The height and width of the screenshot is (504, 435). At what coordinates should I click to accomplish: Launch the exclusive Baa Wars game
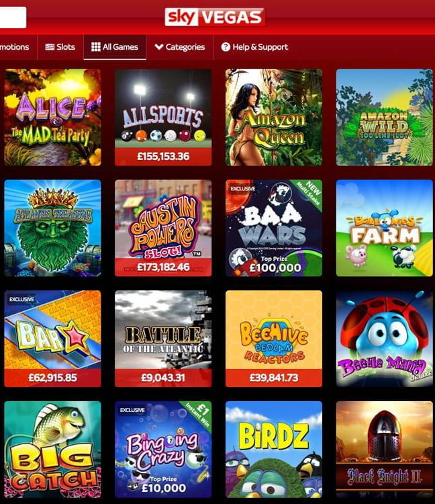tap(274, 228)
